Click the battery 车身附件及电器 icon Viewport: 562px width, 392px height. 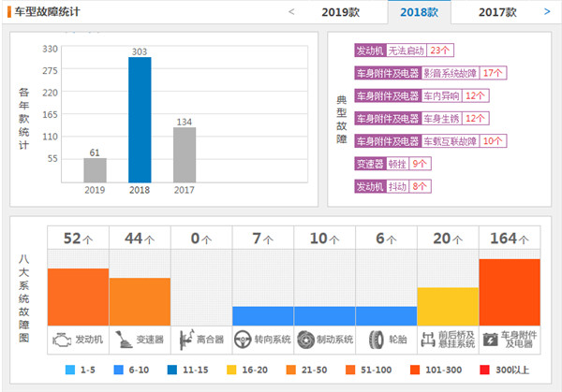point(490,340)
